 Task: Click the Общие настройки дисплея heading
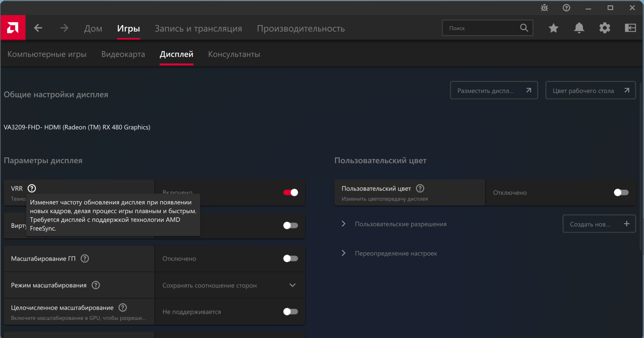point(56,95)
